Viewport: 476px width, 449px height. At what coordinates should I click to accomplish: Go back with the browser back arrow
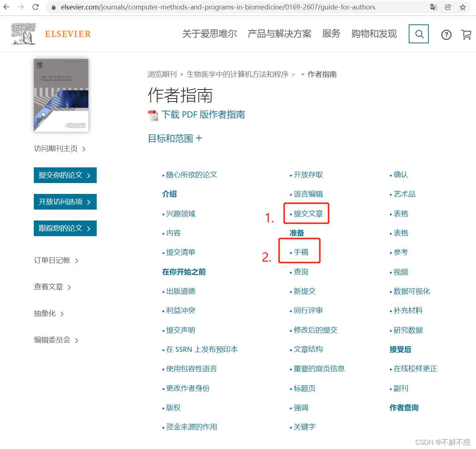pyautogui.click(x=7, y=7)
